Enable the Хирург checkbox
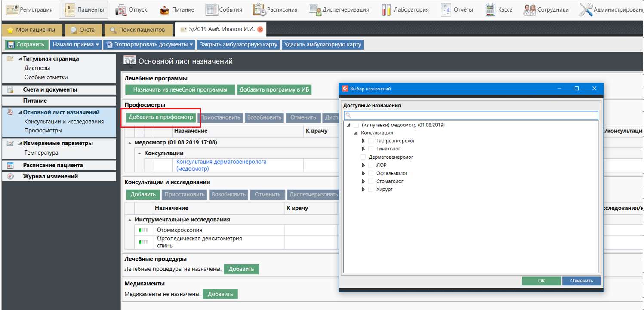The image size is (644, 310). 371,190
